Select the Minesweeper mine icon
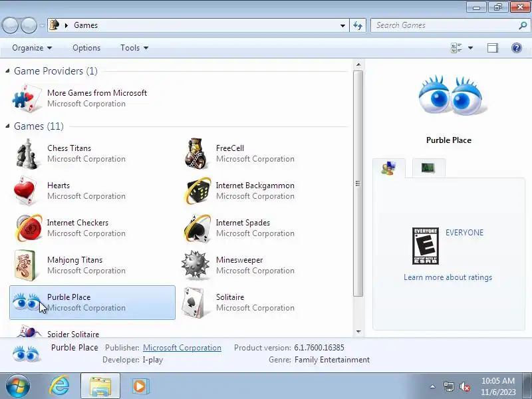The image size is (532, 399). [195, 265]
